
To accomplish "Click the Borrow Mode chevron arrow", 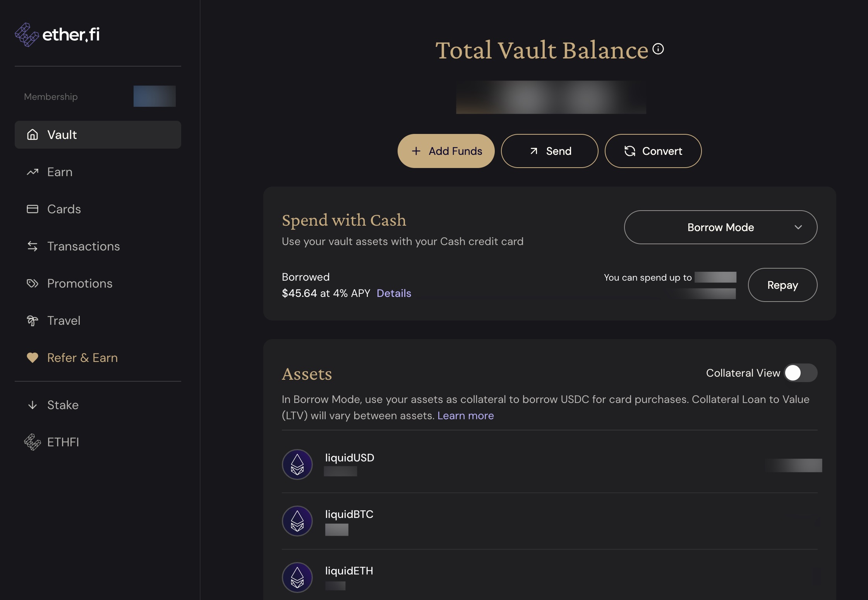I will pyautogui.click(x=798, y=227).
